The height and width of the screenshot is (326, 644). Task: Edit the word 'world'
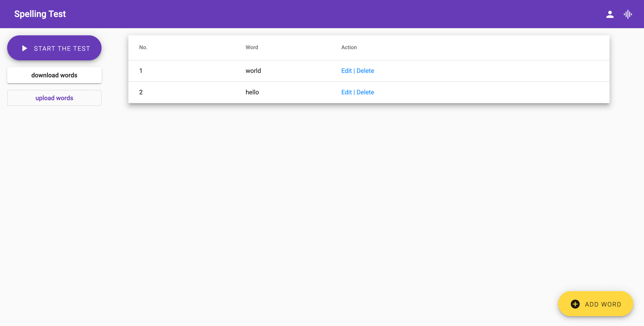[x=346, y=71]
